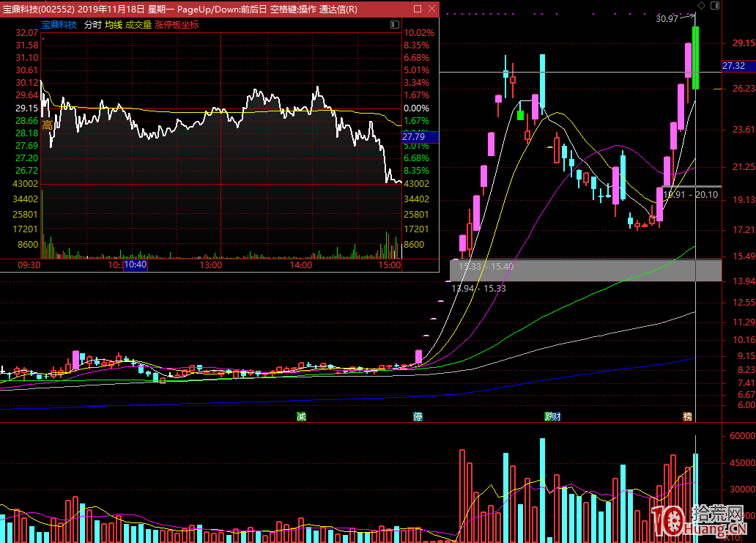
Task: Click the 高 marker on intraday chart
Action: click(x=48, y=125)
